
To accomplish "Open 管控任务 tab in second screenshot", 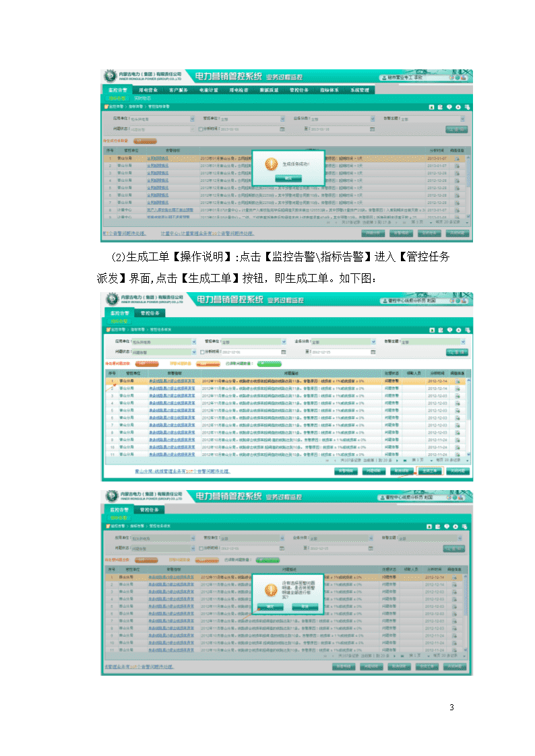I will tap(150, 314).
